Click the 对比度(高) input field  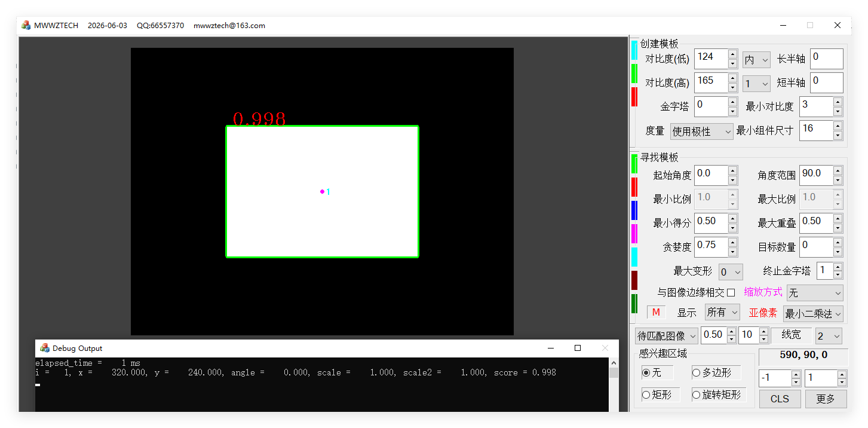click(711, 82)
